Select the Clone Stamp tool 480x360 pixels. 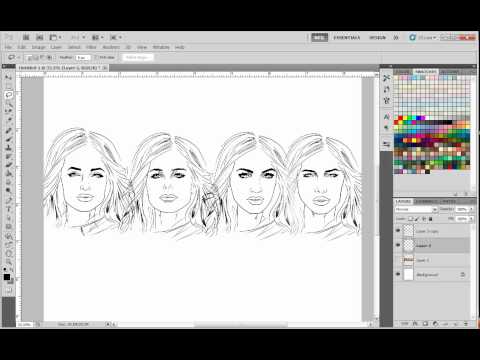[9, 148]
